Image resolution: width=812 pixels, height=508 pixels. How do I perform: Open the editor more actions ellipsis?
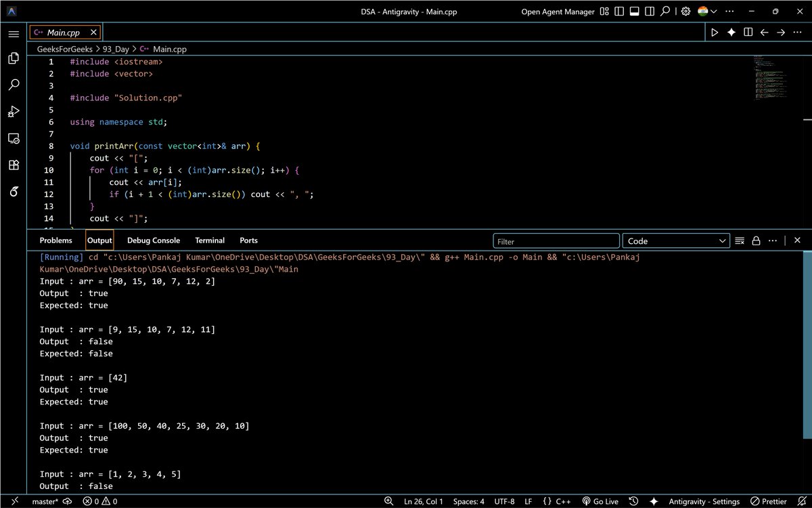[797, 32]
